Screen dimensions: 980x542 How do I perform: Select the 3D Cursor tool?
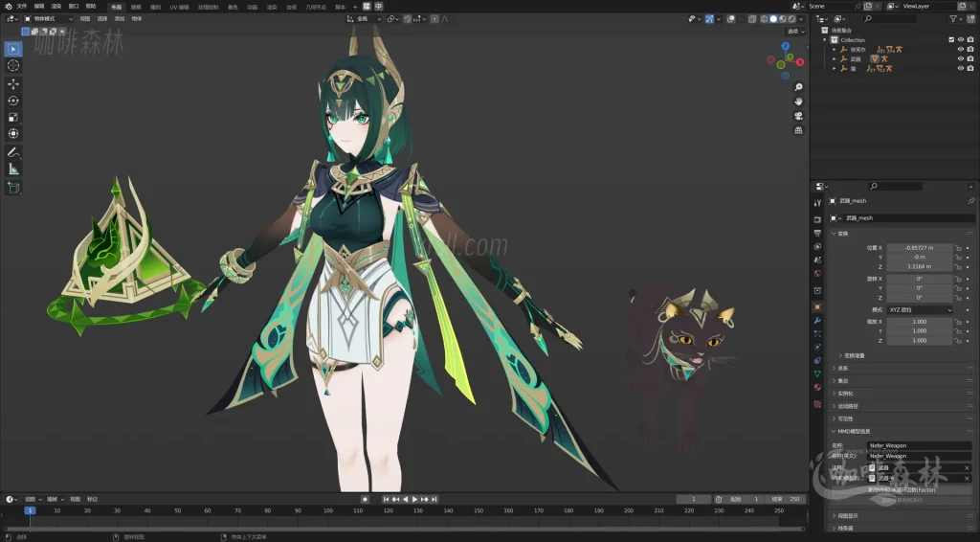(13, 66)
